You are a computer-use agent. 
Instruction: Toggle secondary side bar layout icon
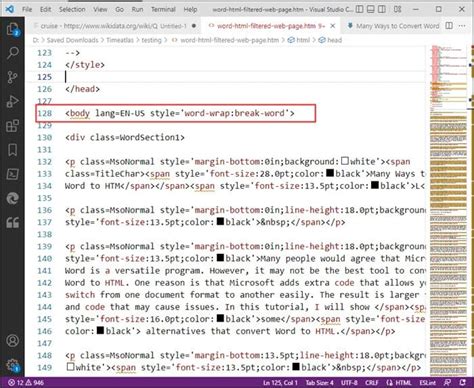click(382, 9)
